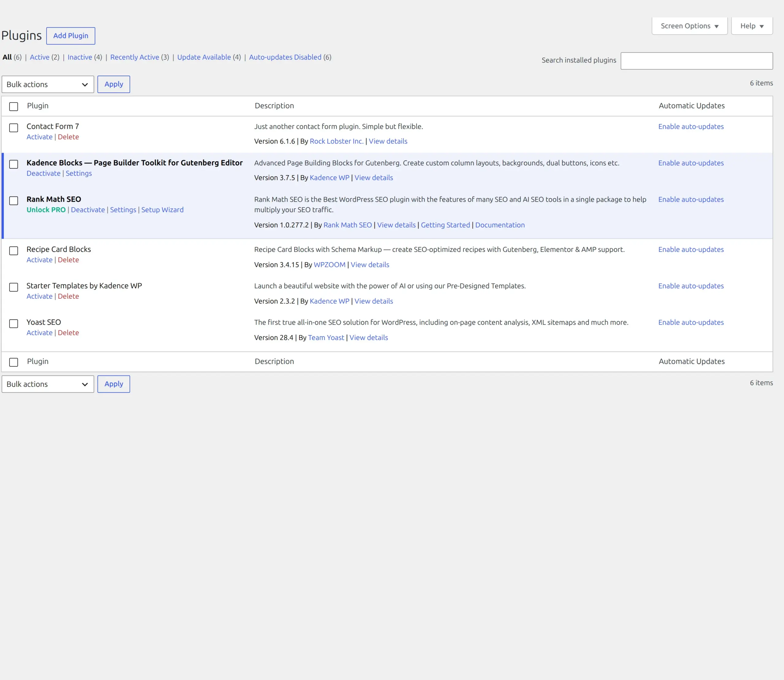Open Rank Math Setup Wizard
This screenshot has height=680, width=784.
[162, 209]
